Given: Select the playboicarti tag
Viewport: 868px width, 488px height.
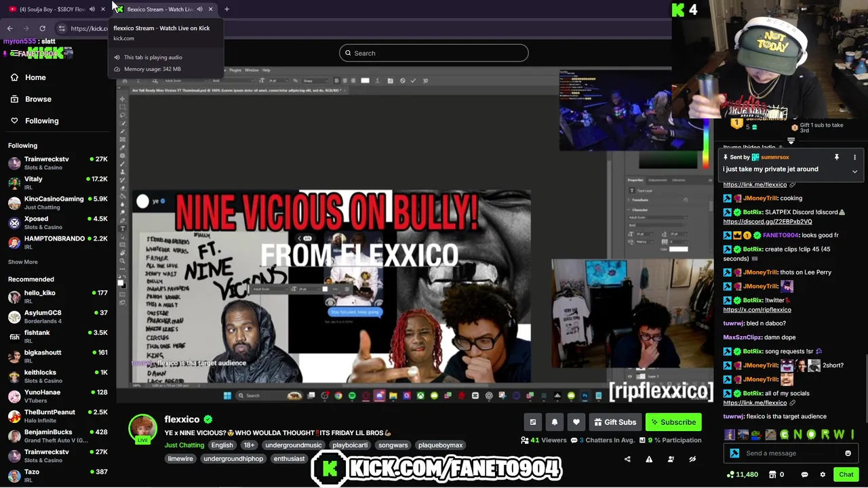Looking at the screenshot, I should coord(350,445).
